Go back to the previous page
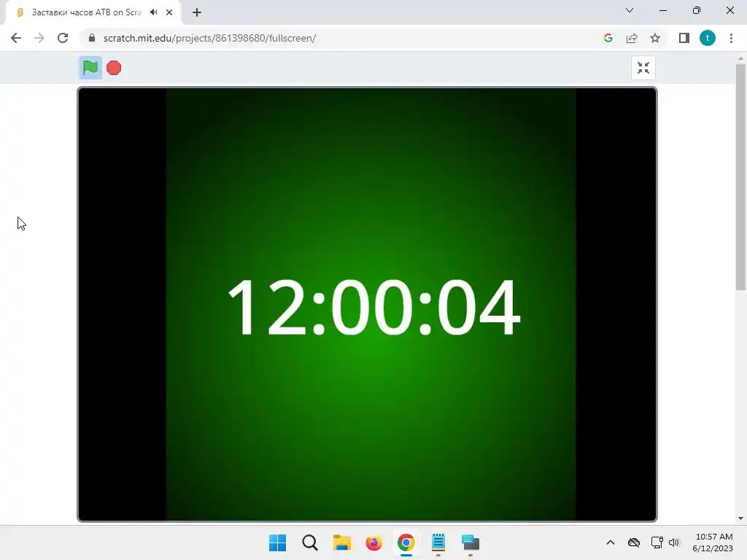747x560 pixels. click(x=16, y=38)
